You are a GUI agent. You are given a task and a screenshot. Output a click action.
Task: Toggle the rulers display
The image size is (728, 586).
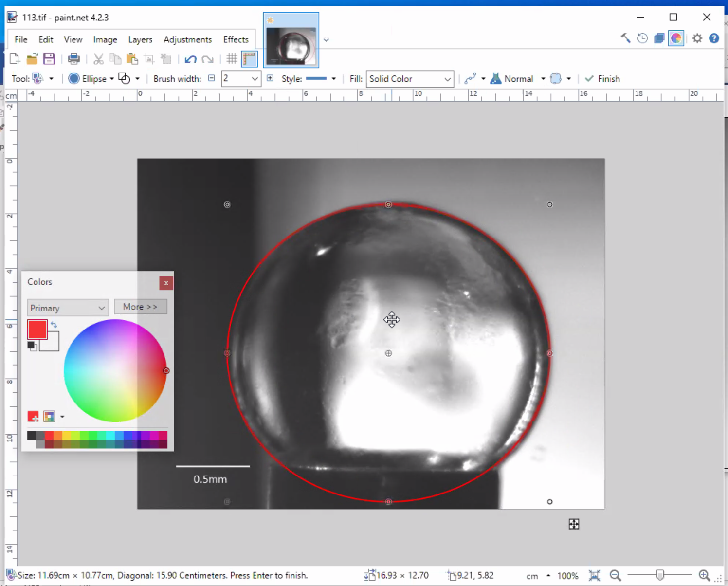tap(249, 59)
